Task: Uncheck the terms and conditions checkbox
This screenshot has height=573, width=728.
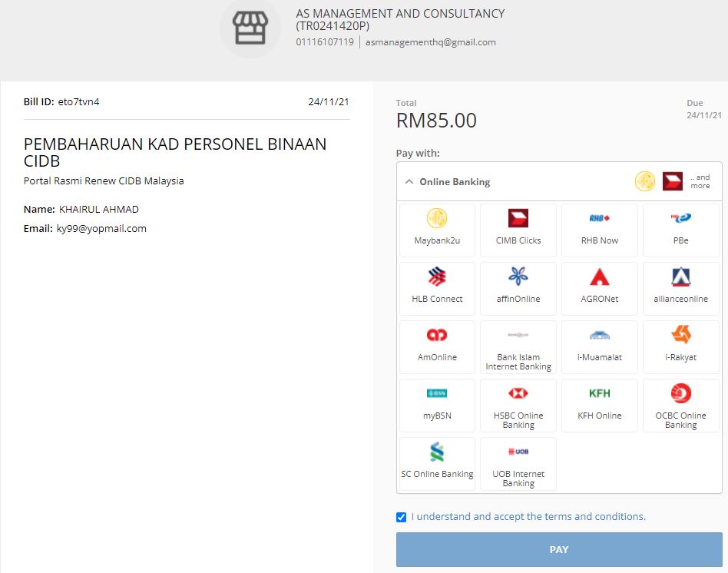Action: (x=401, y=517)
